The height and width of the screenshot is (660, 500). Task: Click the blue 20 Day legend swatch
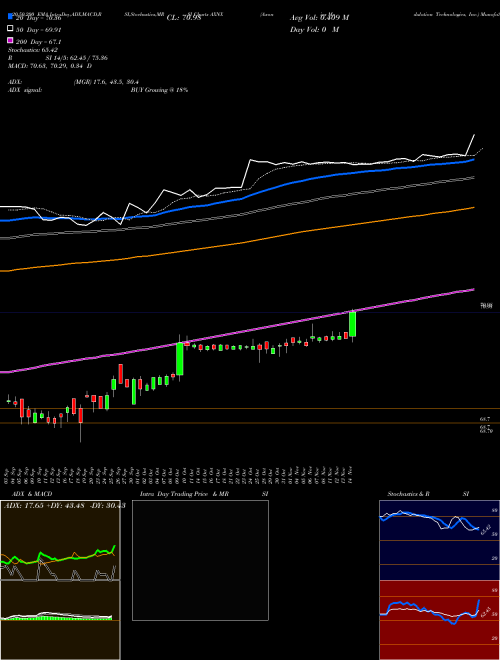[x=10, y=17]
